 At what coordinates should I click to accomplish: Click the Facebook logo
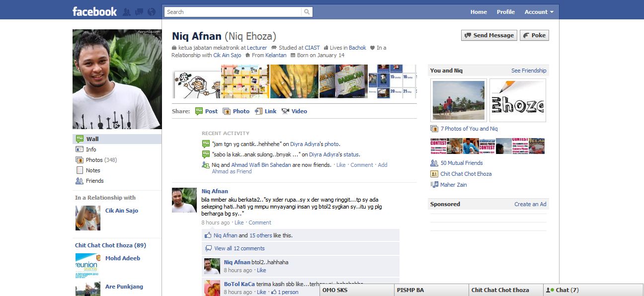click(x=94, y=11)
